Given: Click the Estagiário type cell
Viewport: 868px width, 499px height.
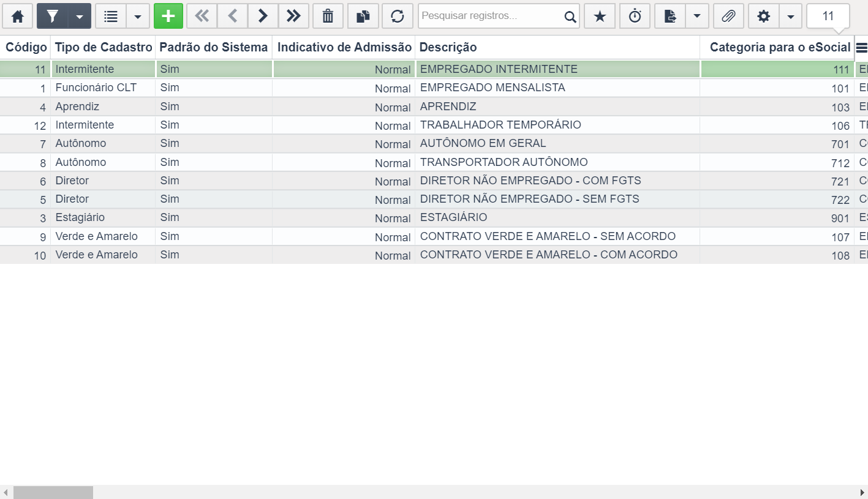Looking at the screenshot, I should click(x=104, y=217).
